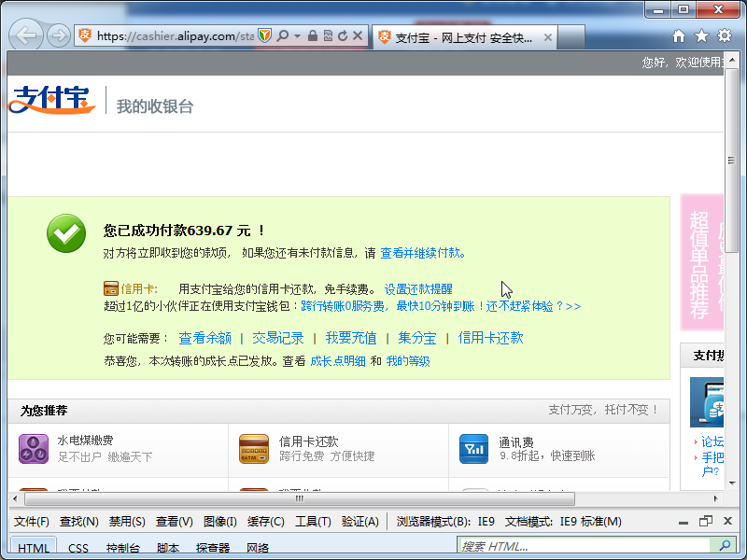Click the brown 信用卡还款 card icon
This screenshot has width=747, height=560.
pos(254,449)
